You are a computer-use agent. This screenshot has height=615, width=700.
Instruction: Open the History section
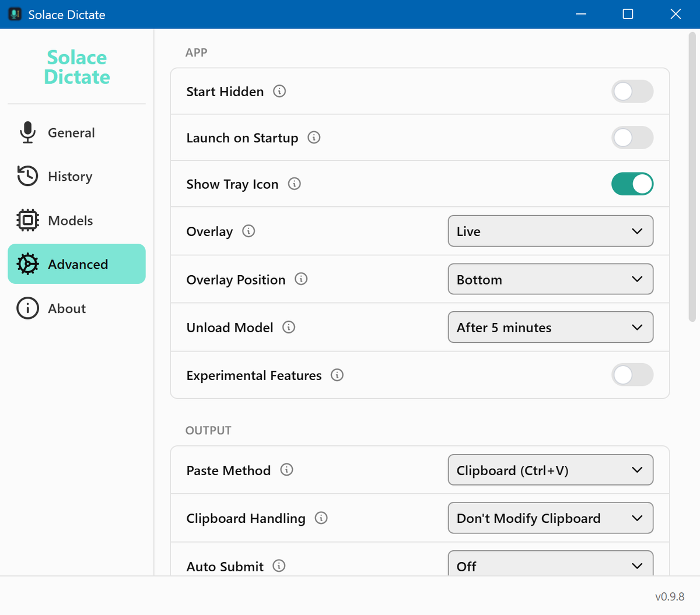76,176
